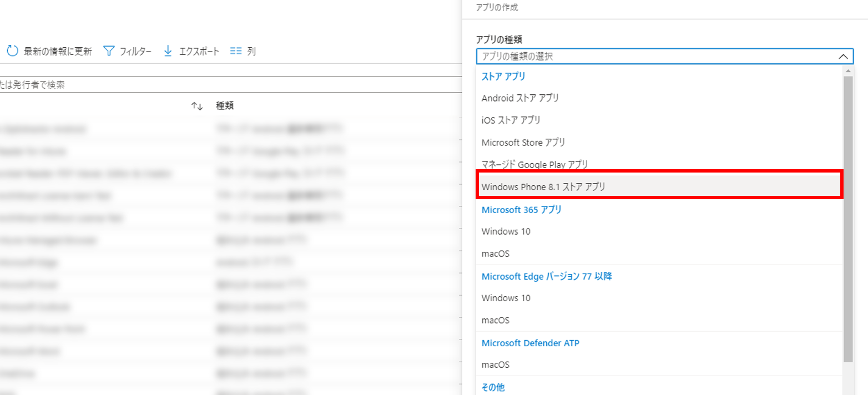The height and width of the screenshot is (395, 868).
Task: Open the アプリの種類の選択 combo box
Action: point(655,57)
